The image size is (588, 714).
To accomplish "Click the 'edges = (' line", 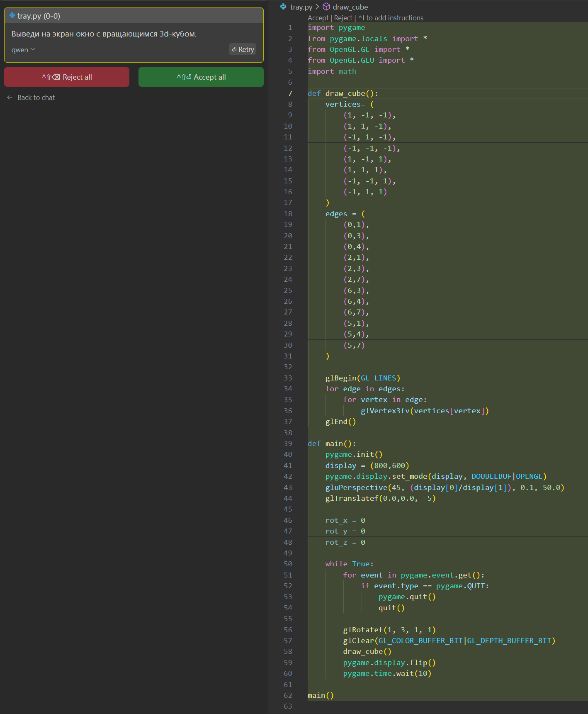I will tap(345, 214).
